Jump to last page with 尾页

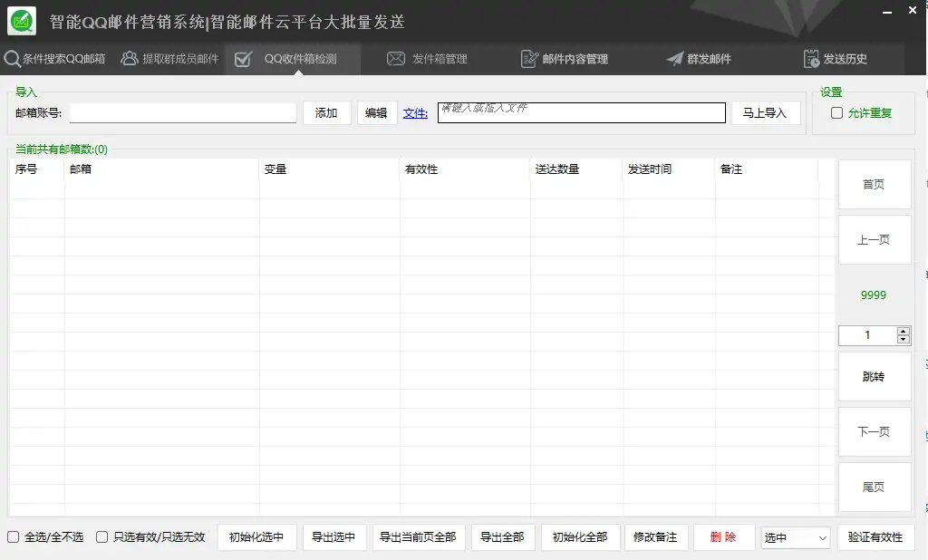coord(875,488)
